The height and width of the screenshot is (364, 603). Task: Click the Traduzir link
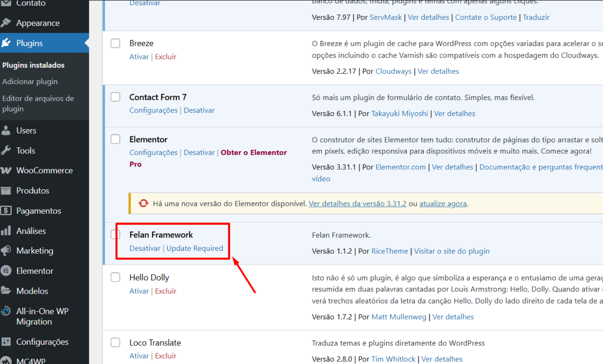pyautogui.click(x=536, y=17)
